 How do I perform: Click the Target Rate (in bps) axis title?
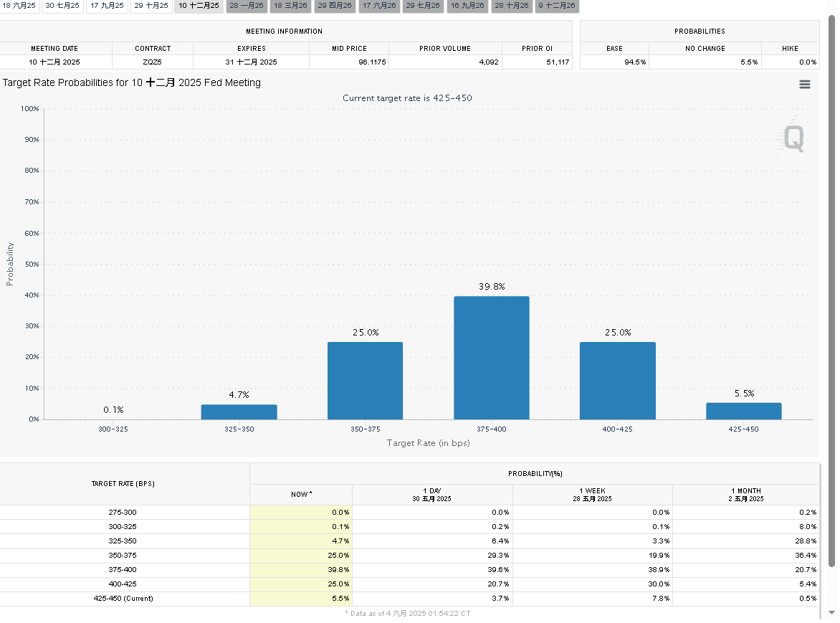coord(428,443)
